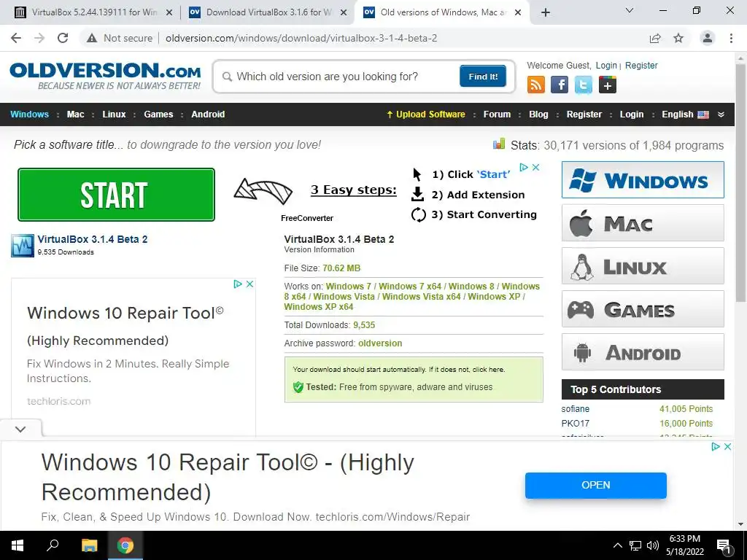This screenshot has width=747, height=560.
Task: Close the bottom banner ad
Action: pyautogui.click(x=727, y=447)
